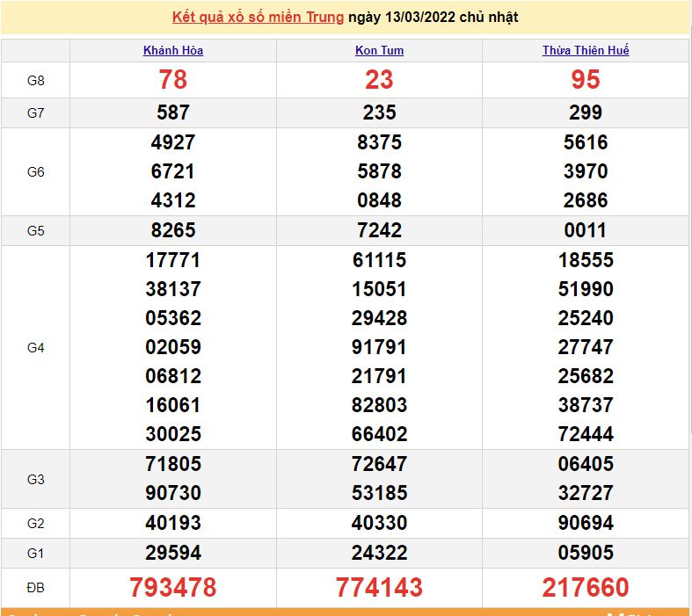Click the G1 number 05905
The image size is (692, 616).
coord(586,553)
